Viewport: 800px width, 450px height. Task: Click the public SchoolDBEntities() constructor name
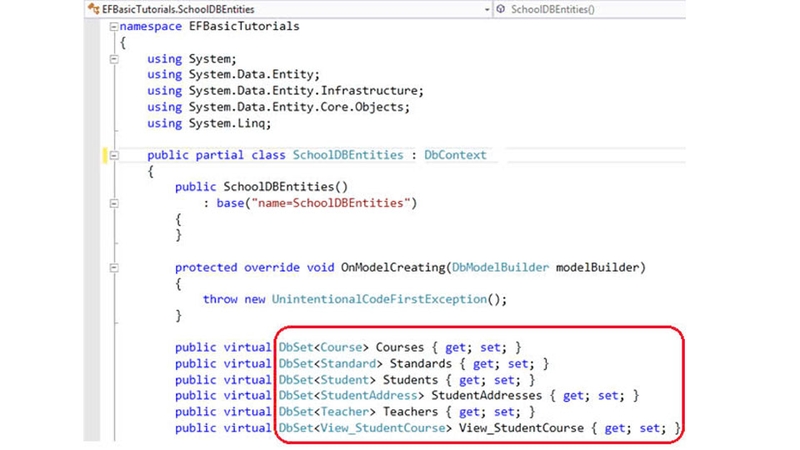click(x=279, y=187)
